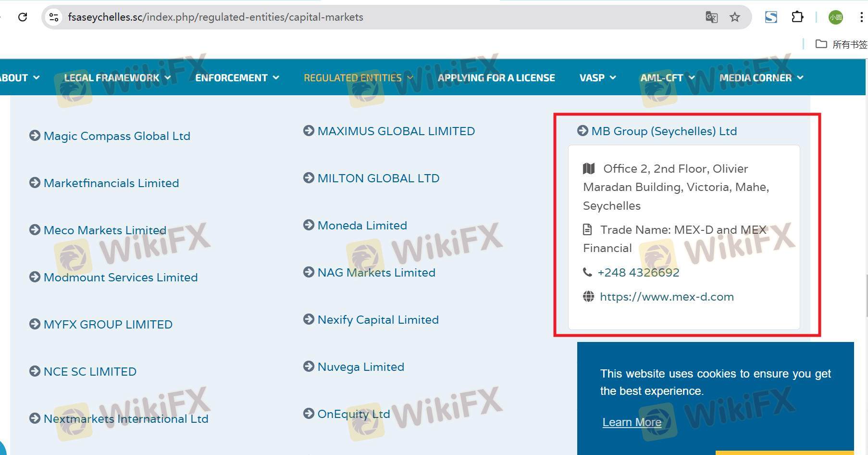868x455 pixels.
Task: Collapse the MB Group (Seychelles) Ltd entry
Action: tap(664, 131)
